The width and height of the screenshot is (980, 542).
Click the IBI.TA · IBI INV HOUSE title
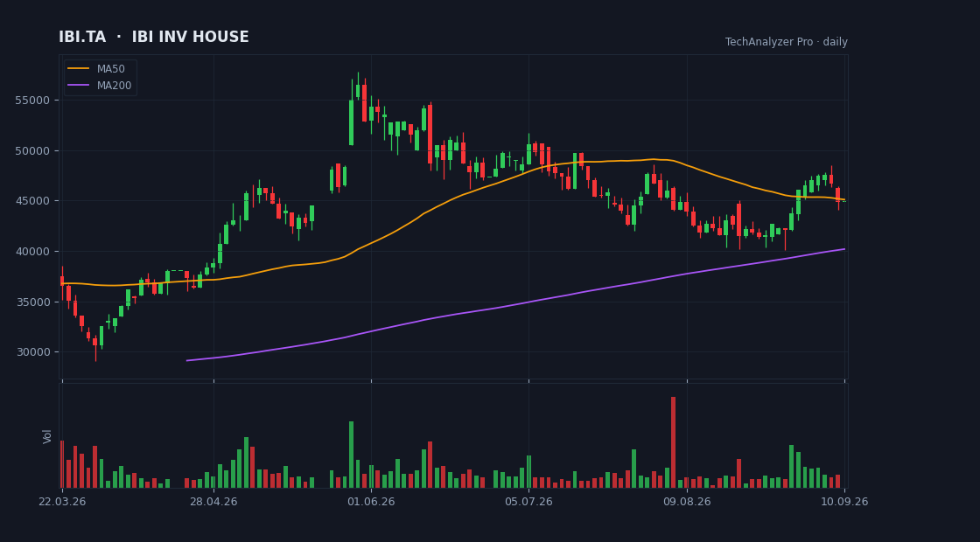[x=154, y=37]
